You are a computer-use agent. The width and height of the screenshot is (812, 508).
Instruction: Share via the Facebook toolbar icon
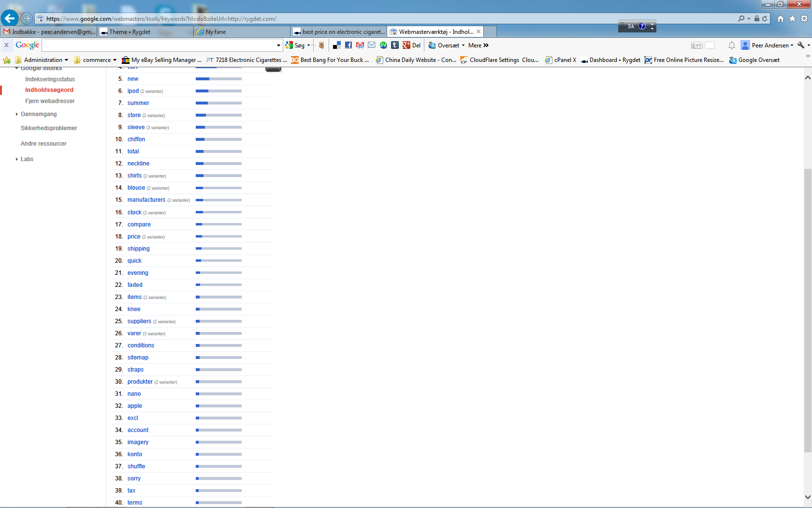[x=348, y=45]
